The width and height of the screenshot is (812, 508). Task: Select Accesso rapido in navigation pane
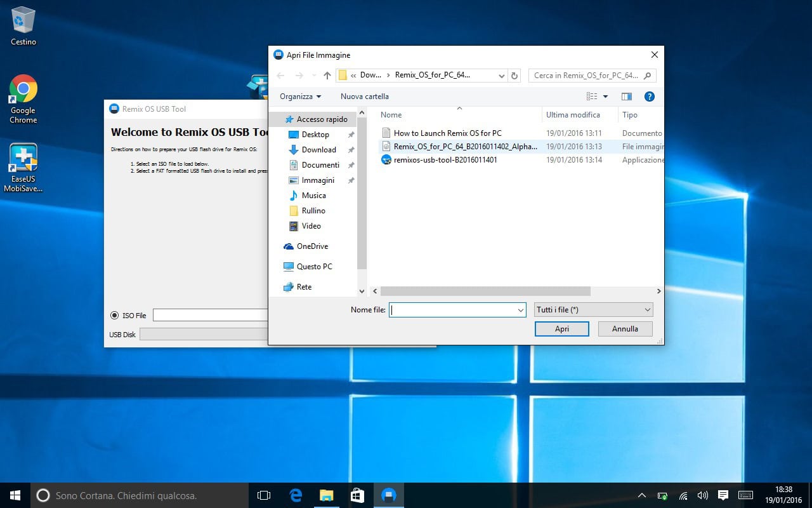pyautogui.click(x=316, y=119)
